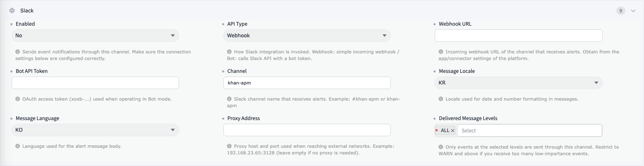The image size is (644, 166).
Task: Click the info icon under the Enabled field
Action: (x=18, y=52)
